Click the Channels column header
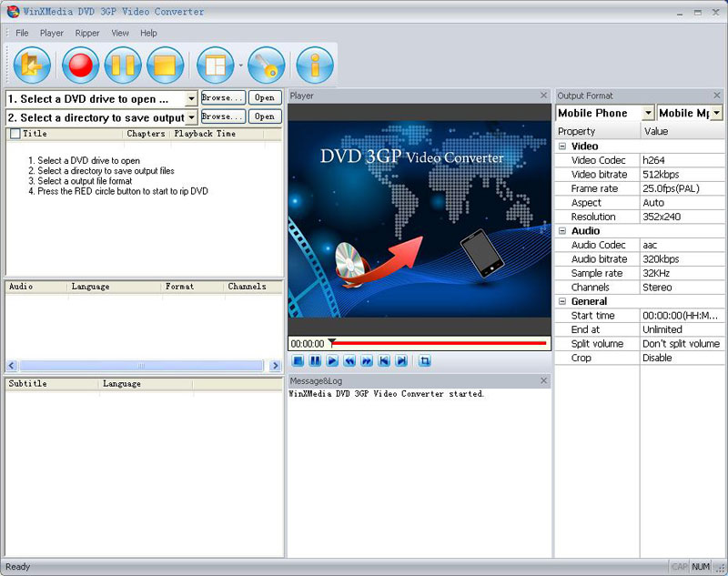This screenshot has height=576, width=728. coord(253,287)
